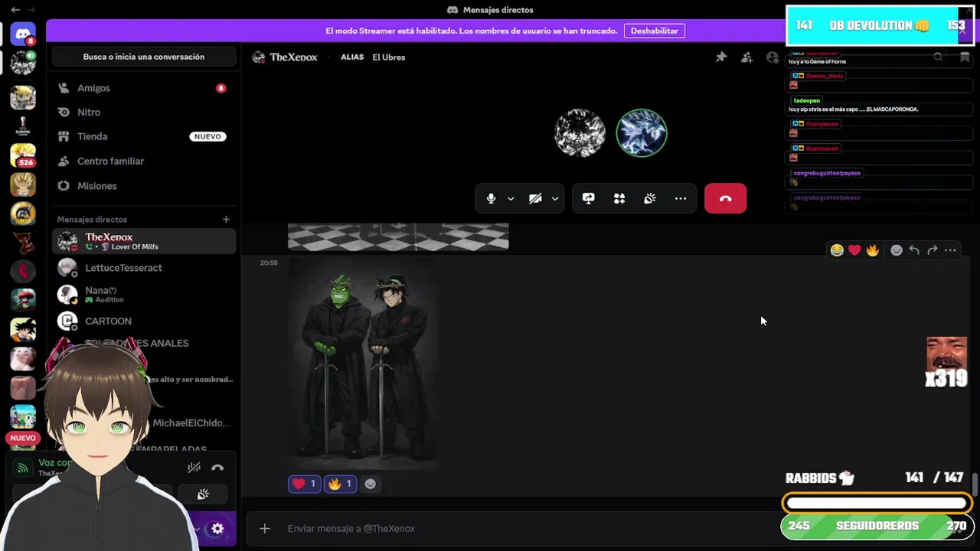
Task: Open more message options ellipsis
Action: [x=950, y=250]
